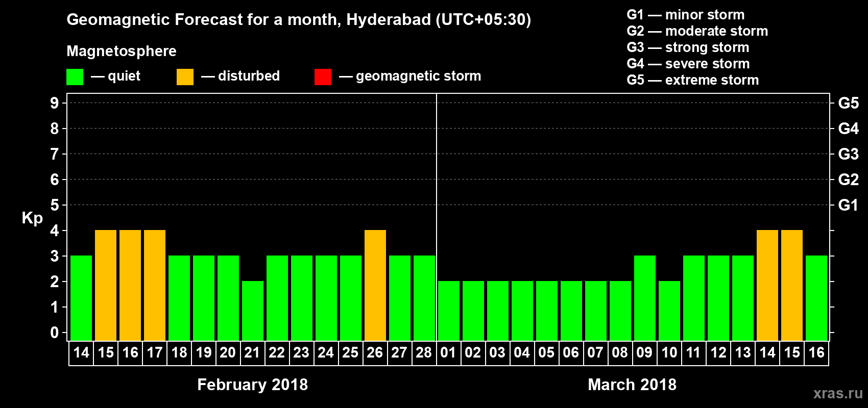
Task: Select the March 09 green bar
Action: [645, 298]
